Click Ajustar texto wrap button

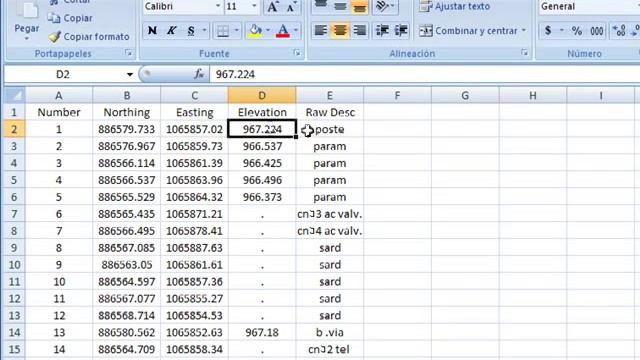click(x=455, y=7)
